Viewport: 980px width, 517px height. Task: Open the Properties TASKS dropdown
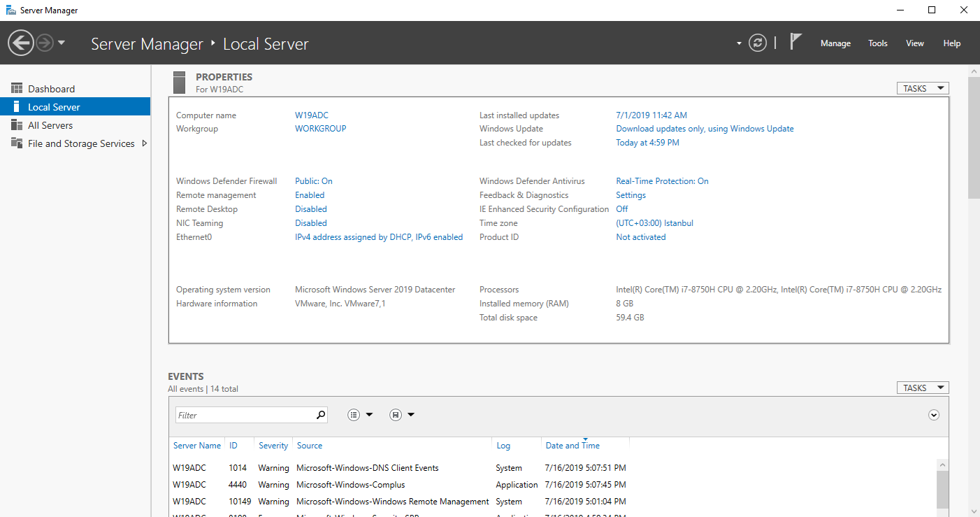point(923,89)
